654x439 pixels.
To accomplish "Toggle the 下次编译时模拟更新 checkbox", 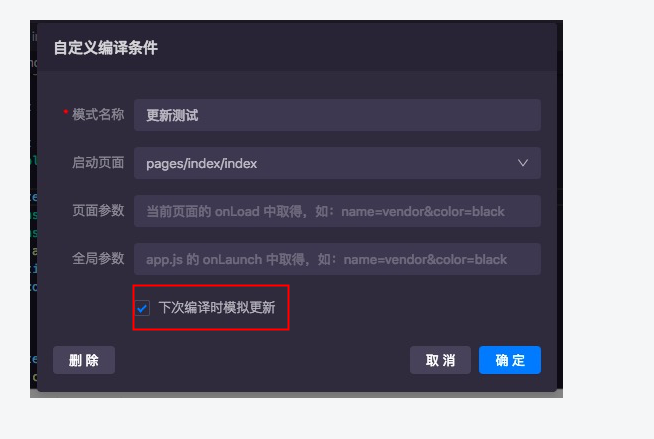I will point(142,308).
